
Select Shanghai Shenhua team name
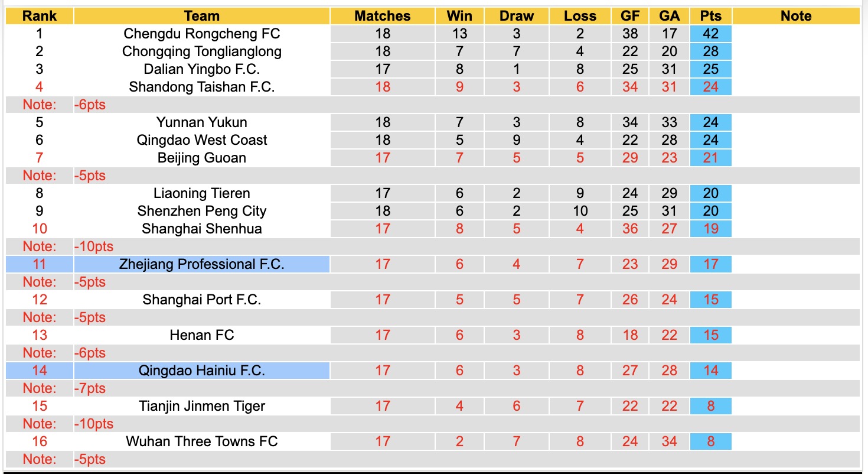tap(202, 229)
